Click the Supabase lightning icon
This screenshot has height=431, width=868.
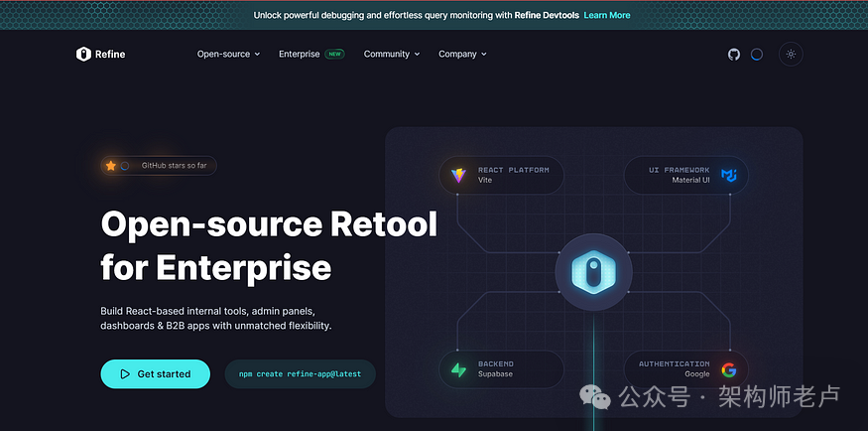458,369
